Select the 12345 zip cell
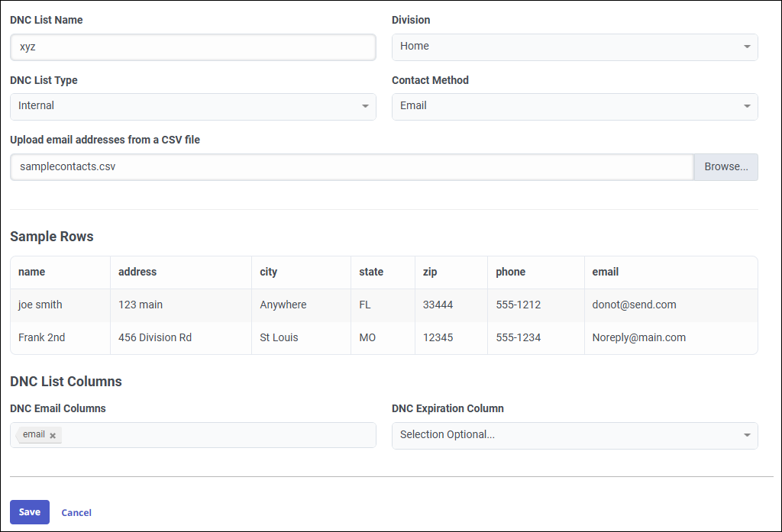The image size is (782, 532). coord(451,338)
